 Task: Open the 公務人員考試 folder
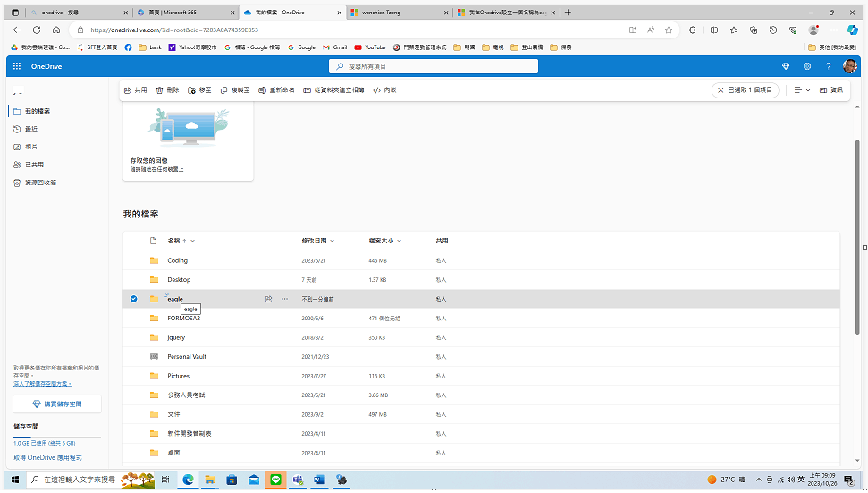pos(186,395)
